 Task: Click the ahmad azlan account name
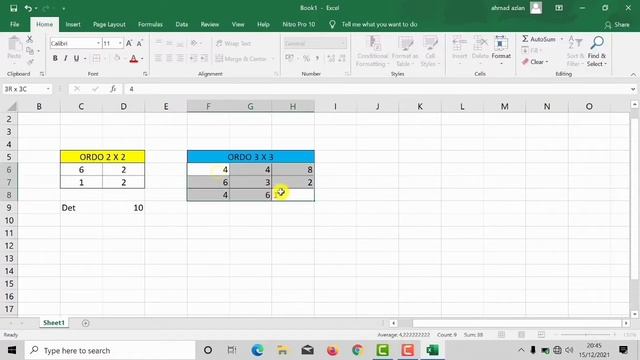coord(508,8)
